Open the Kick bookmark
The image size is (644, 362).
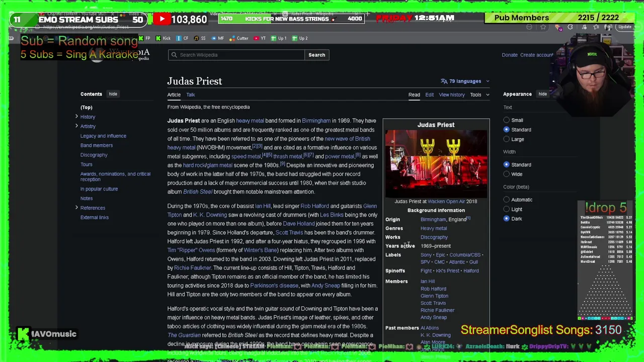163,38
